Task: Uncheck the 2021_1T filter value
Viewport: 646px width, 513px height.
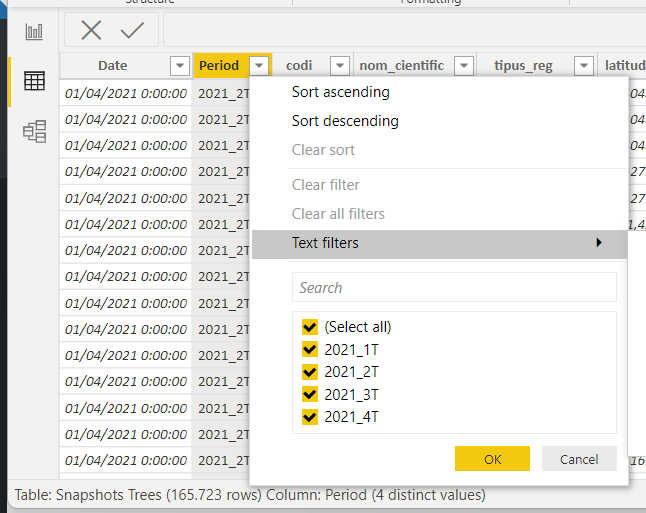Action: click(x=310, y=349)
